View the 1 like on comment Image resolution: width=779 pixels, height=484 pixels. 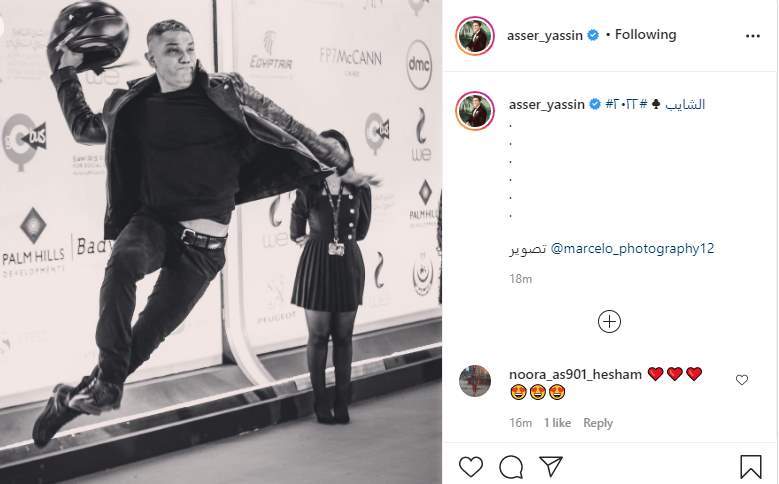(557, 423)
